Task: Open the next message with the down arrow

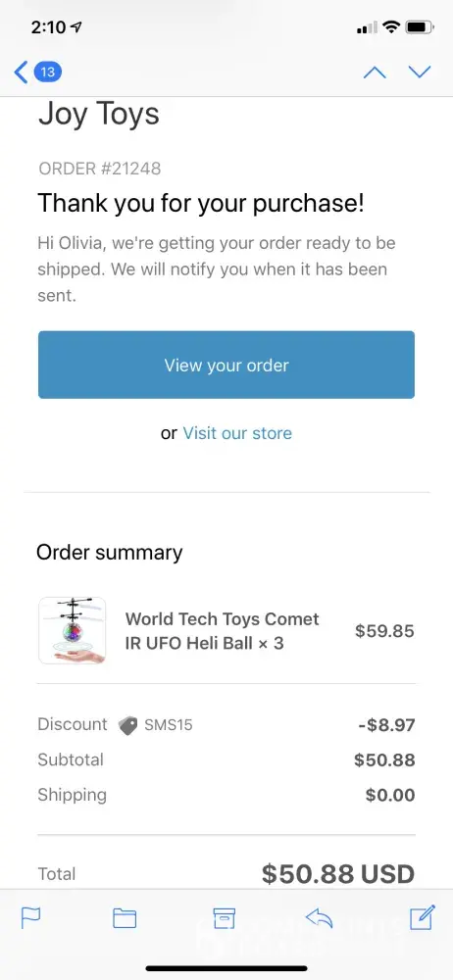Action: pyautogui.click(x=420, y=72)
